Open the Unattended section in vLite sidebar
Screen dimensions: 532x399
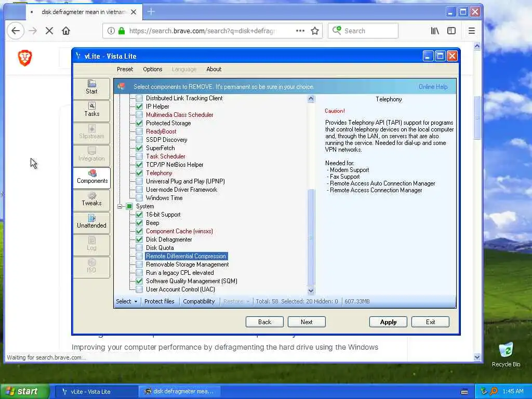91,222
